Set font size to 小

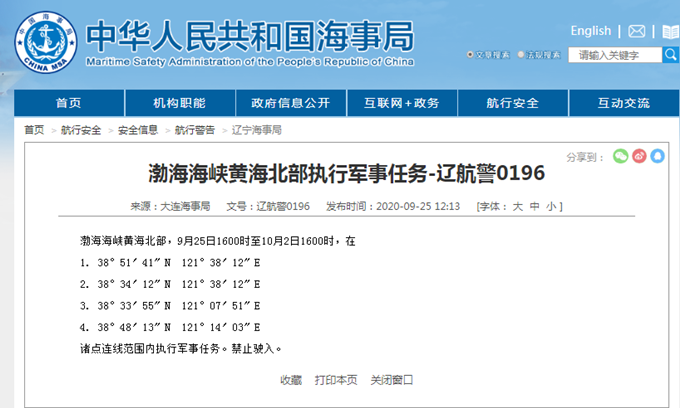point(551,206)
